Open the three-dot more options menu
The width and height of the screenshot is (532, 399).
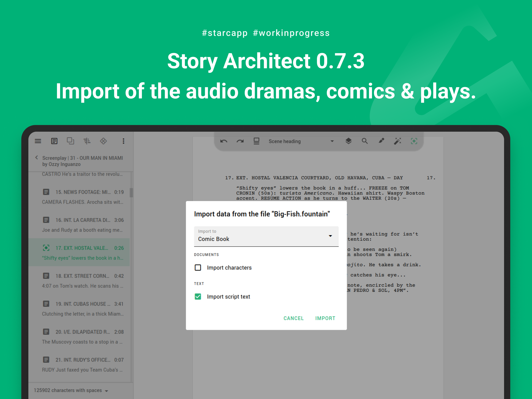click(x=123, y=141)
